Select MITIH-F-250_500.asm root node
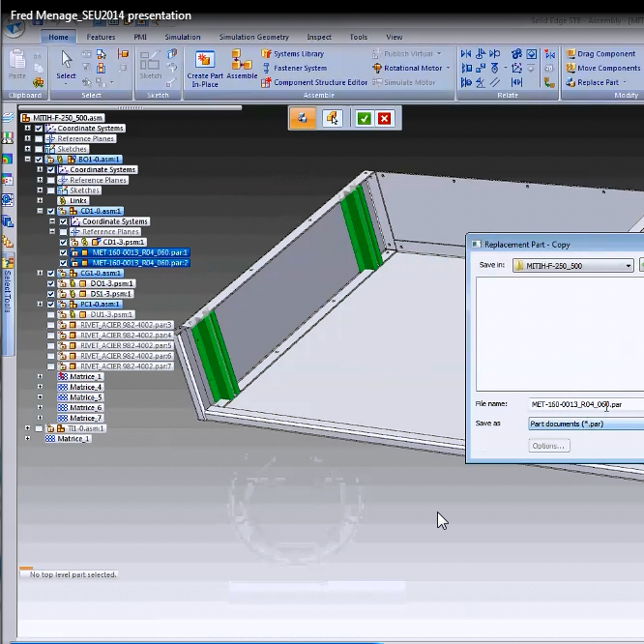The width and height of the screenshot is (644, 644). [68, 118]
